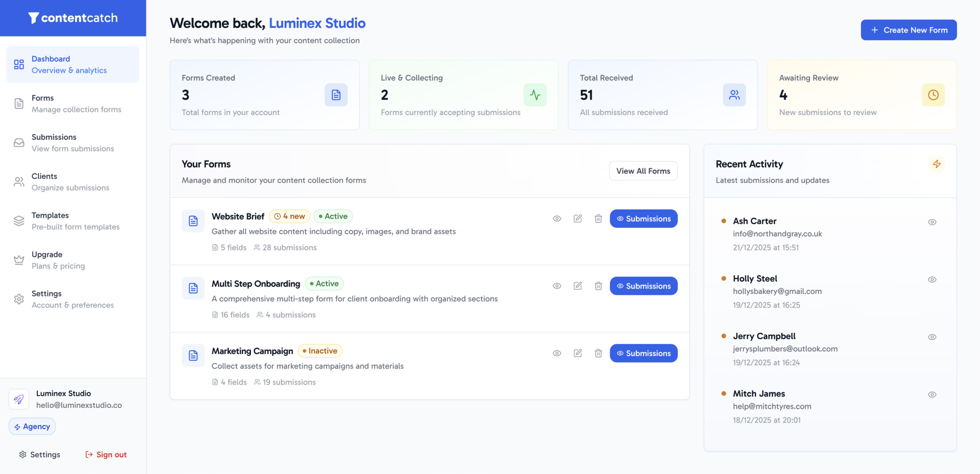This screenshot has height=474, width=980.
Task: Preview Website Brief with the eye icon
Action: (x=557, y=219)
